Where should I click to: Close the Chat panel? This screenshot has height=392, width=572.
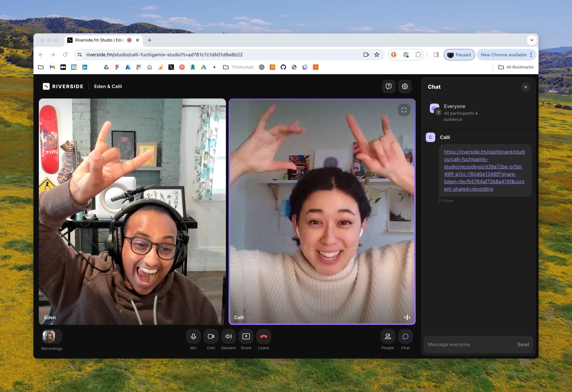tap(526, 87)
